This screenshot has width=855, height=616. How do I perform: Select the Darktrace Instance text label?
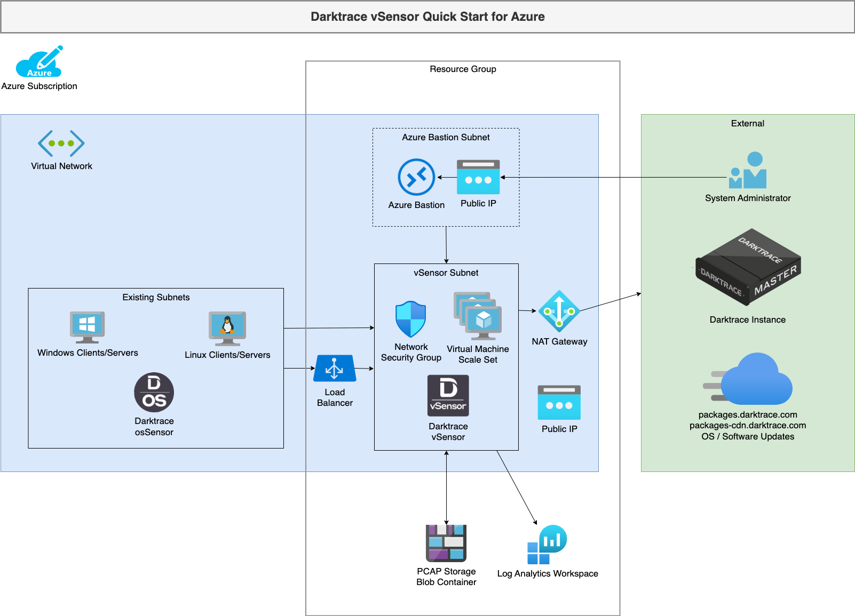(747, 319)
